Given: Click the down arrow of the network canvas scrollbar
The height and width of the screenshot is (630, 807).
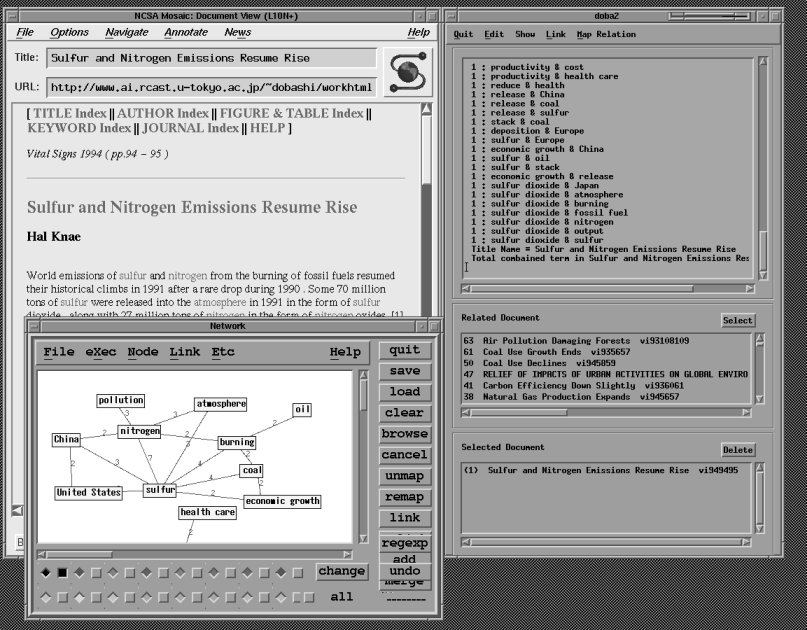Looking at the screenshot, I should pos(362,539).
